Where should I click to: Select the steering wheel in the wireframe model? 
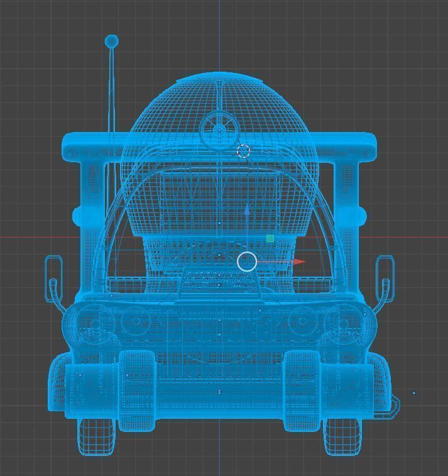click(220, 131)
